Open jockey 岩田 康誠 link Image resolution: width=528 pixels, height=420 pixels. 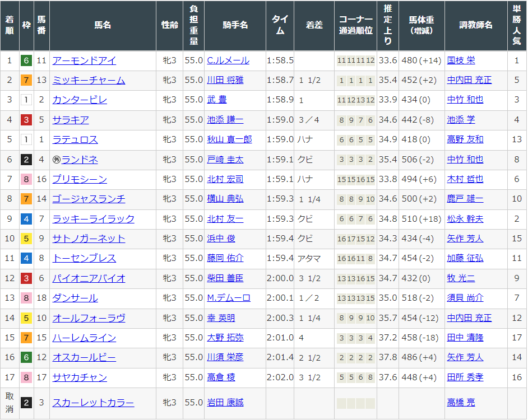225,403
